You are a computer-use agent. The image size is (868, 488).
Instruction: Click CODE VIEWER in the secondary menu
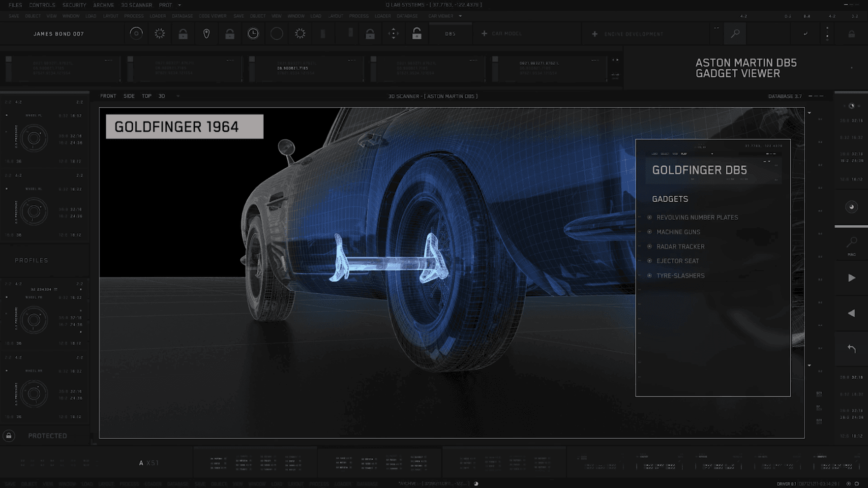tap(212, 16)
